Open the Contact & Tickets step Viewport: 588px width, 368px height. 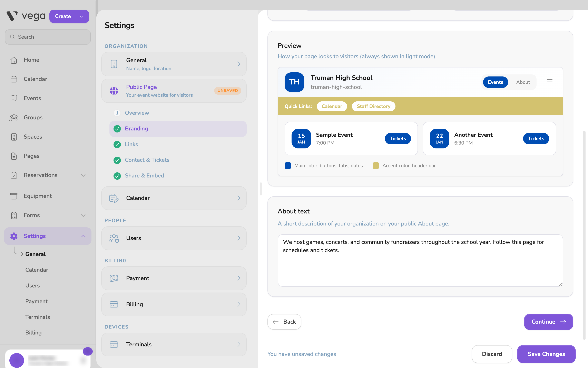[x=178, y=160]
